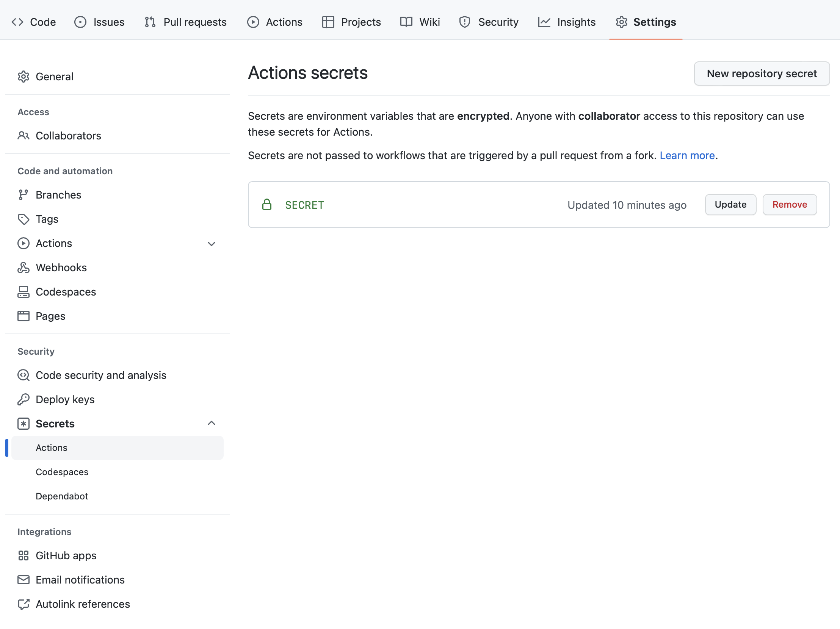Open the Pull requests tab
Viewport: 840px width, 629px height.
(185, 22)
